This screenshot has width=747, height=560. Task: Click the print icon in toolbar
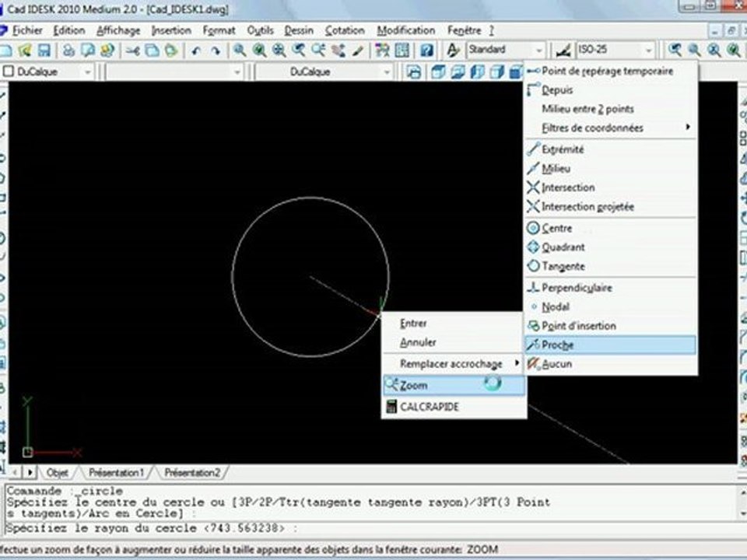tap(68, 50)
